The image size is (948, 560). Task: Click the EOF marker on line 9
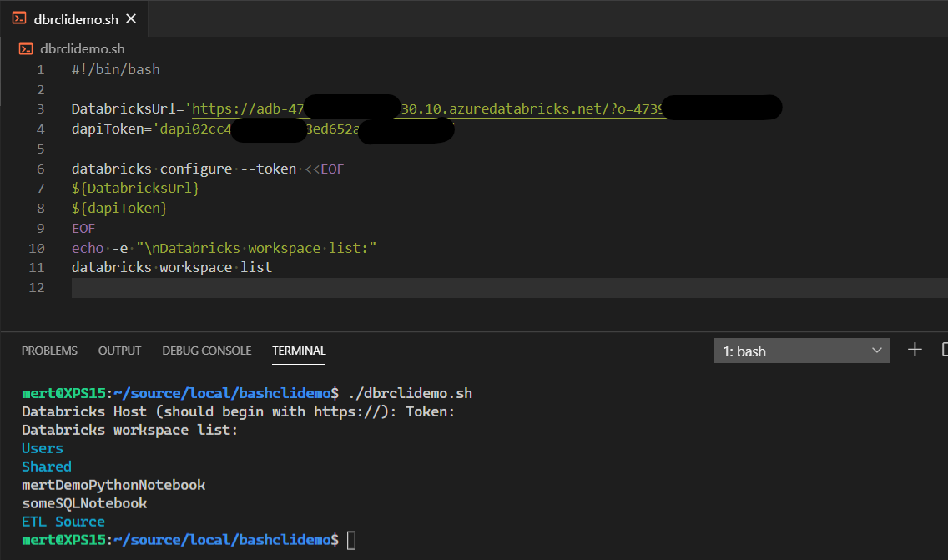[83, 227]
